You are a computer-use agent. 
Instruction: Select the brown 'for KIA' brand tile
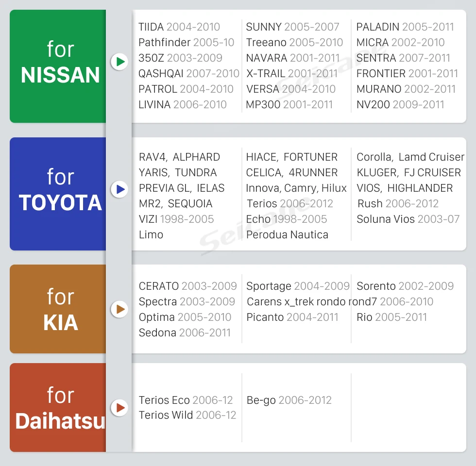pos(58,309)
